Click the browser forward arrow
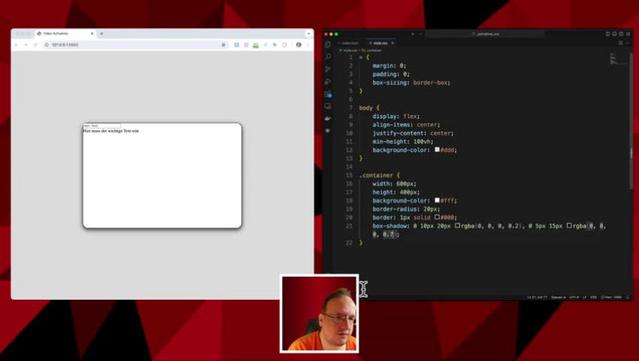Screen dimensions: 639x361 coord(26,44)
